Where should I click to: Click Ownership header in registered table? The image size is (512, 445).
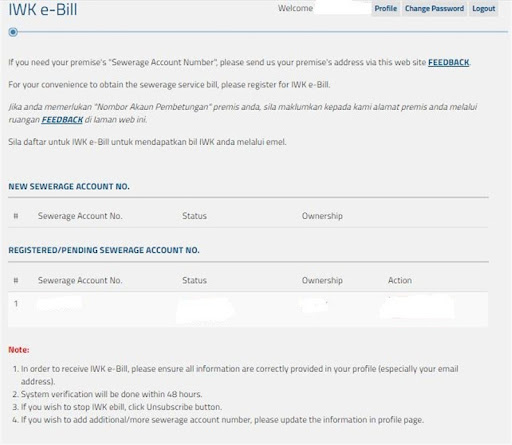tap(322, 280)
